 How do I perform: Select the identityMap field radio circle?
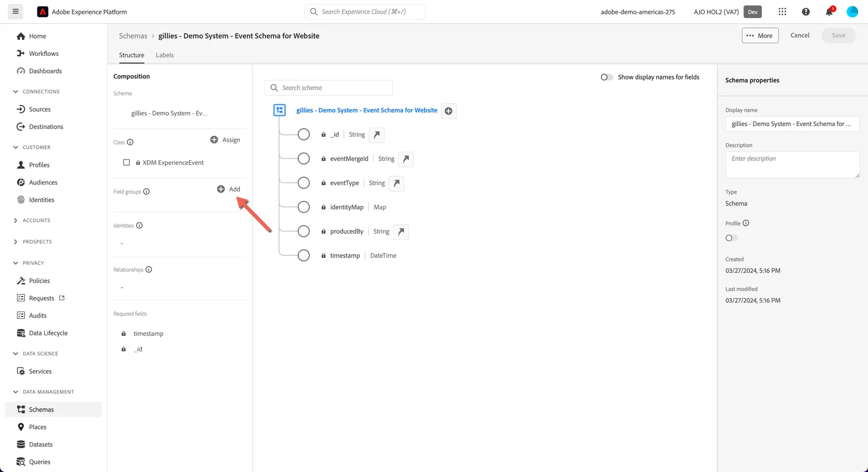pyautogui.click(x=304, y=207)
